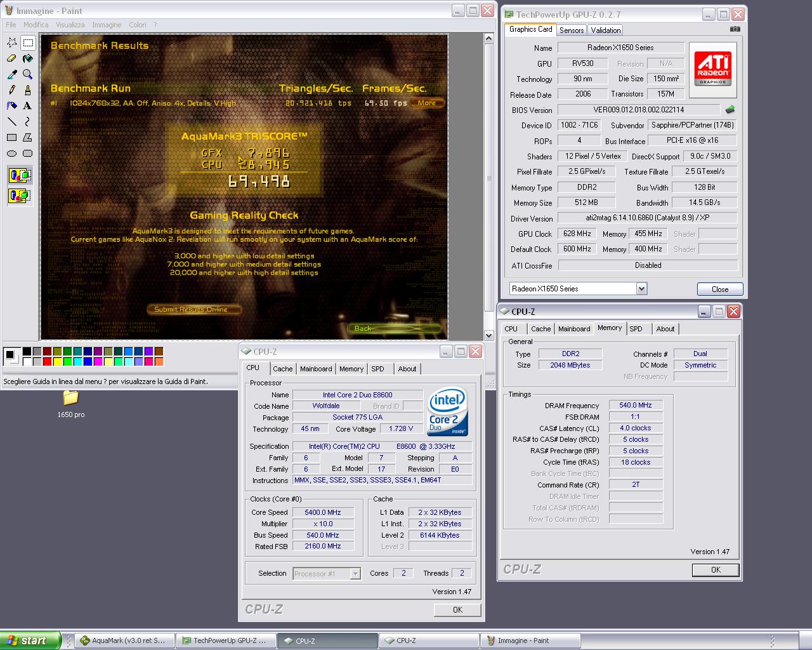
Task: Select the Text tool in Paint
Action: click(x=28, y=105)
